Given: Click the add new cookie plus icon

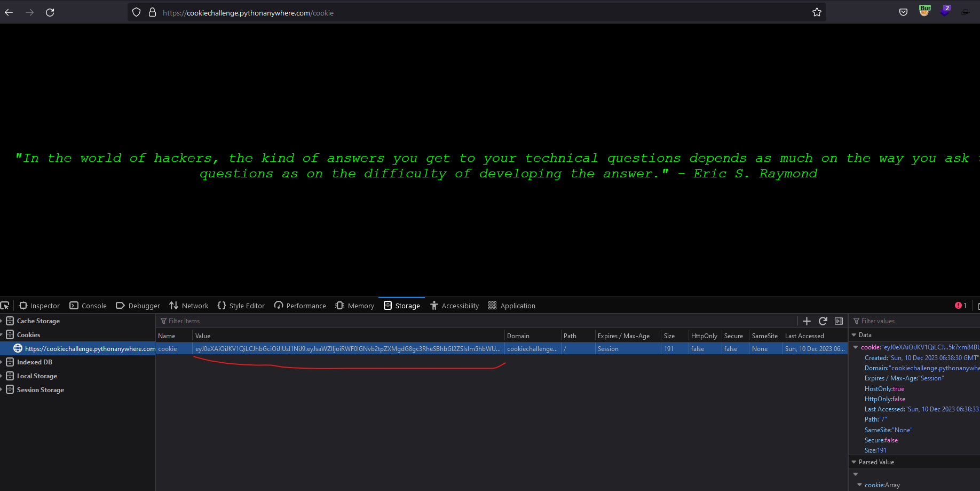Looking at the screenshot, I should point(807,321).
